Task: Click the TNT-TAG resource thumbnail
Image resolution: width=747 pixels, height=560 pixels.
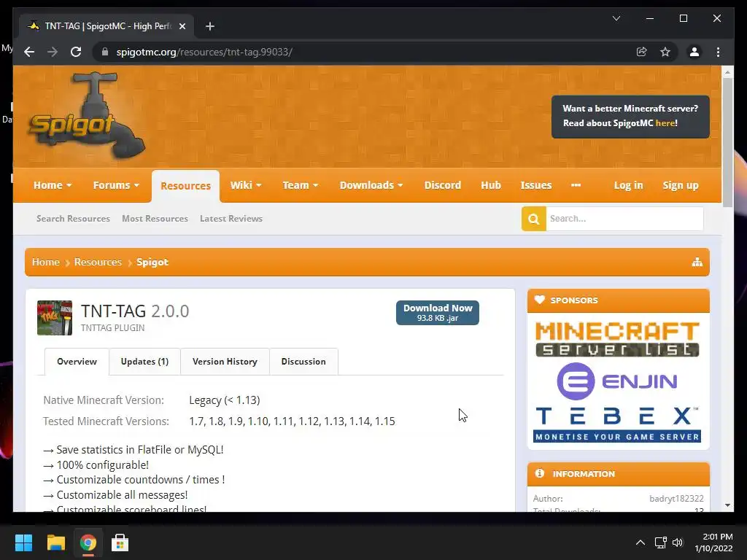Action: click(55, 318)
